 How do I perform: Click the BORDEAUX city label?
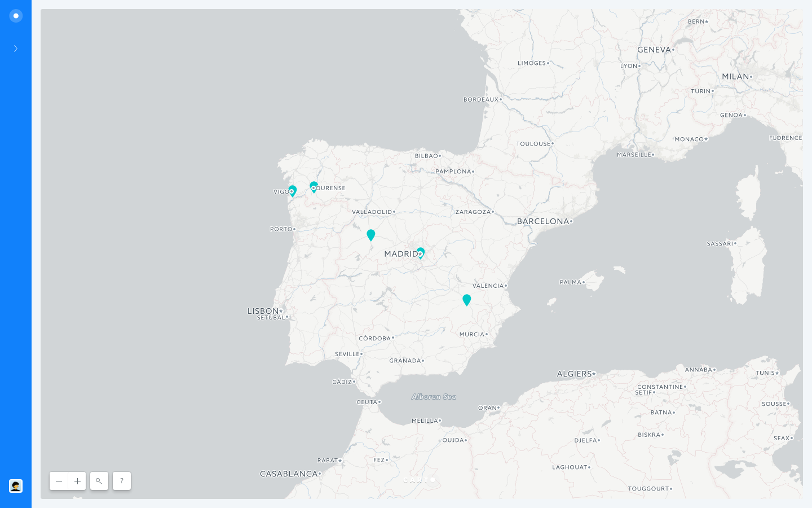tap(481, 99)
